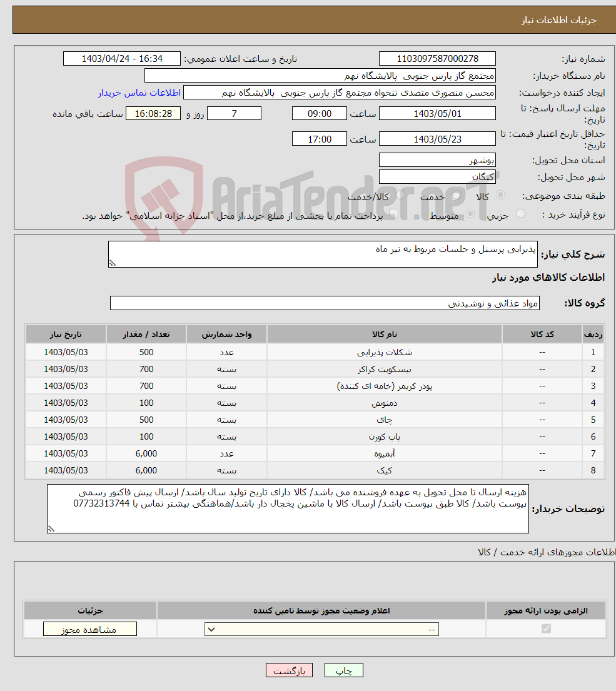This screenshot has height=691, width=616.
Task: Select the کالا radio button
Action: tap(500, 195)
